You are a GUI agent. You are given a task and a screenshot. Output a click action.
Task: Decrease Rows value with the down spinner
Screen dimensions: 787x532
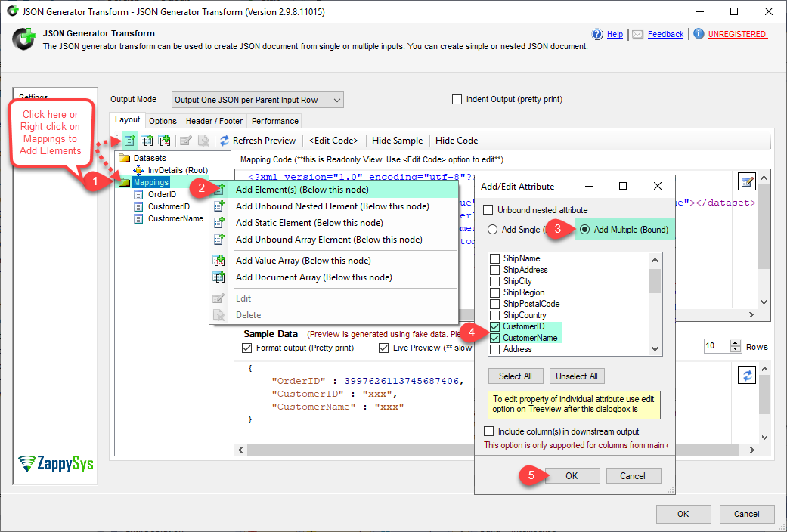(736, 349)
